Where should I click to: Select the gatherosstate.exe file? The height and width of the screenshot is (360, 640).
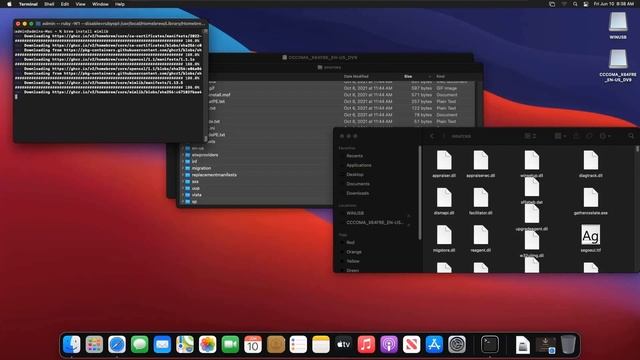click(591, 201)
